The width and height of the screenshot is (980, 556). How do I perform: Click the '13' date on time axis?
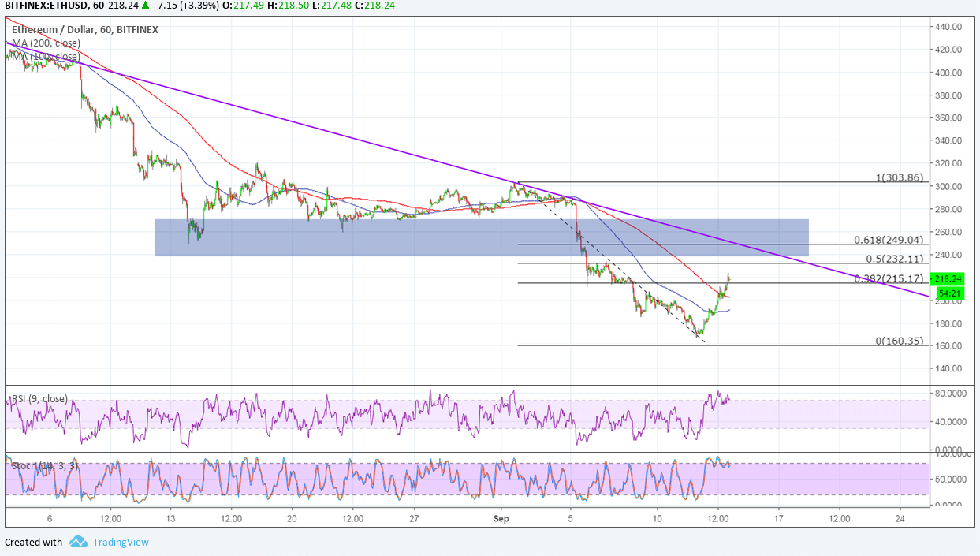click(170, 520)
